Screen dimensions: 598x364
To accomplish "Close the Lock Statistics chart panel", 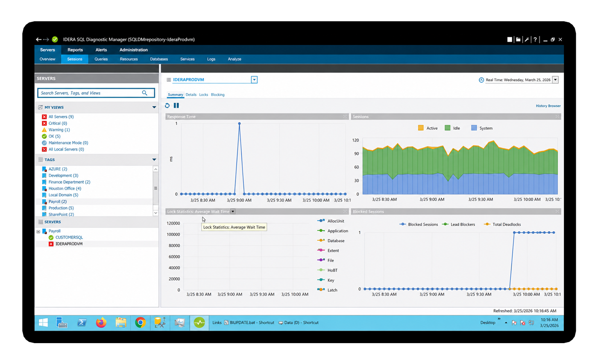I will pyautogui.click(x=345, y=211).
